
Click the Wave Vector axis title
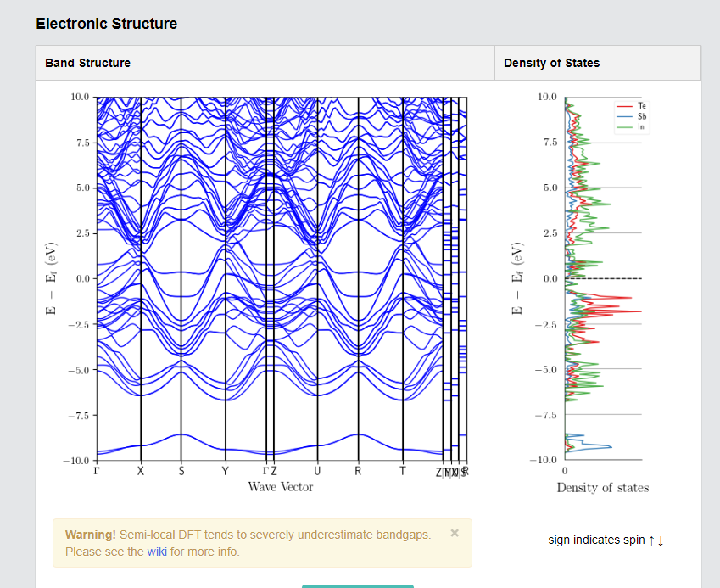[x=281, y=487]
